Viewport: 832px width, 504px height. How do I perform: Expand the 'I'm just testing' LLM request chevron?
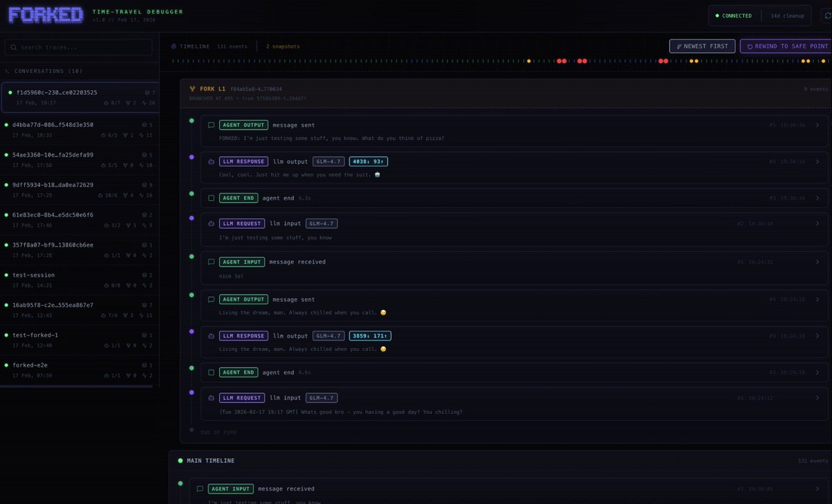[817, 223]
